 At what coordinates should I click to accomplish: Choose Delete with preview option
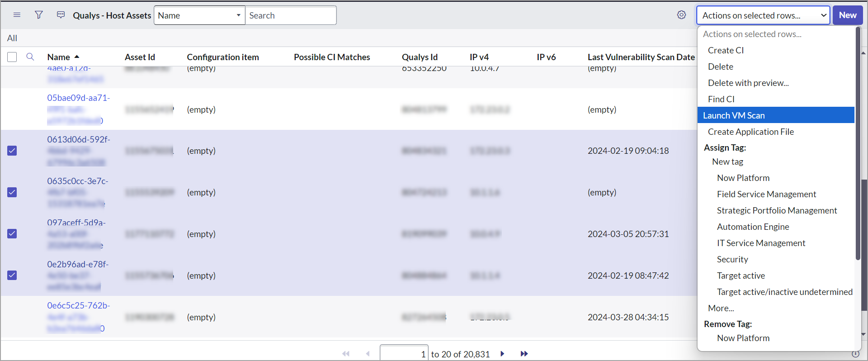[x=748, y=83]
